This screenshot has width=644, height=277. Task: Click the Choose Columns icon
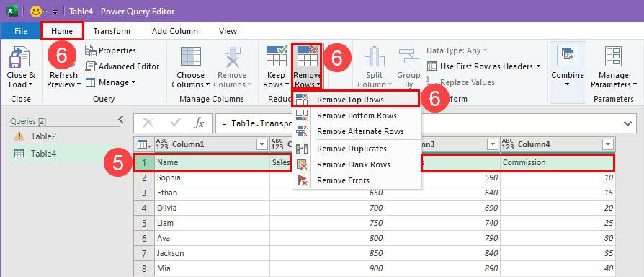[191, 57]
